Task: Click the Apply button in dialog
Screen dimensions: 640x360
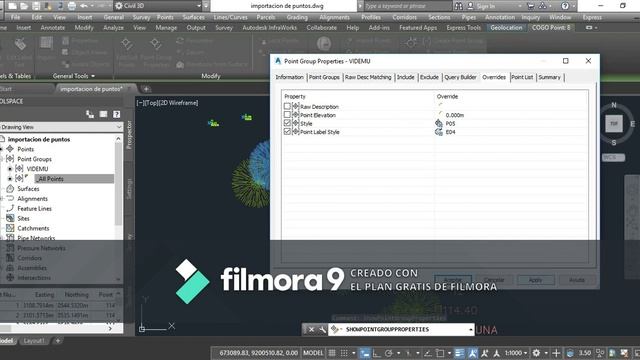Action: coord(536,280)
